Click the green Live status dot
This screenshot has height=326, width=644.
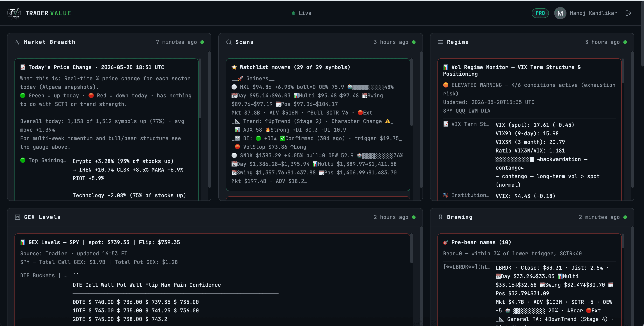pyautogui.click(x=294, y=13)
